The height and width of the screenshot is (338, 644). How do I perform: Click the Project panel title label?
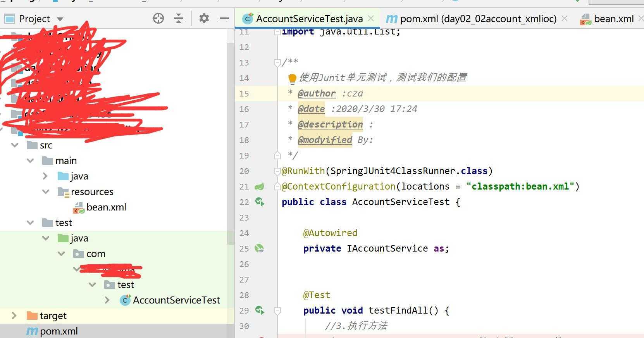click(x=34, y=19)
